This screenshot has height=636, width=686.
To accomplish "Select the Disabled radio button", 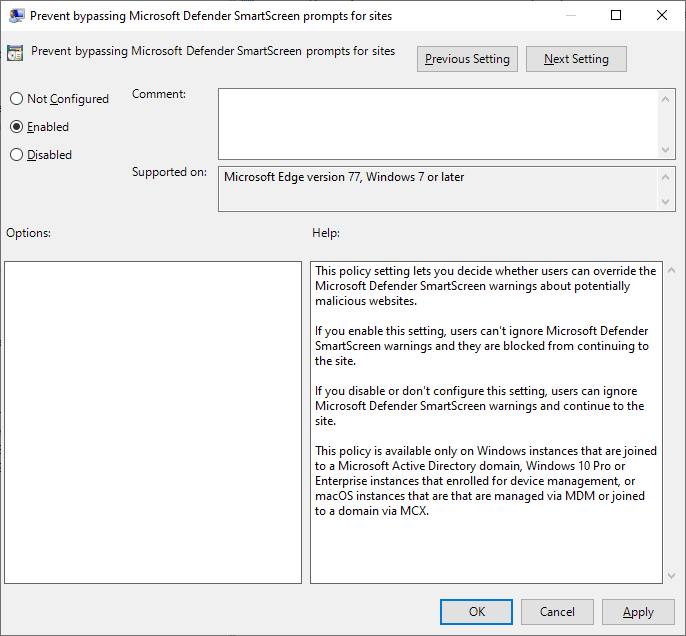I will [41, 155].
